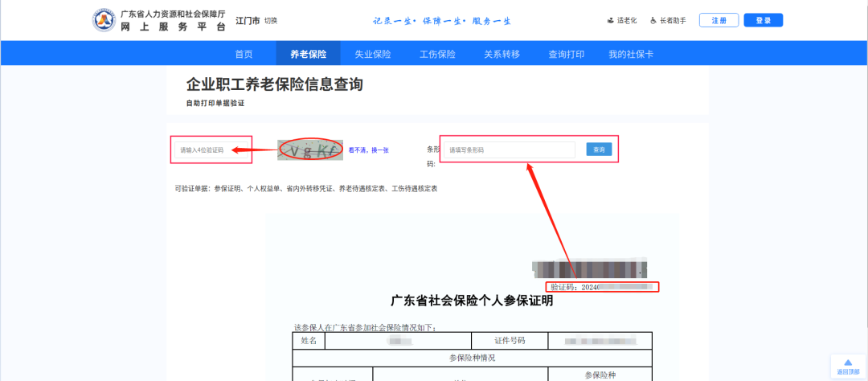
Task: Select the 养老保险 tab
Action: [x=309, y=54]
